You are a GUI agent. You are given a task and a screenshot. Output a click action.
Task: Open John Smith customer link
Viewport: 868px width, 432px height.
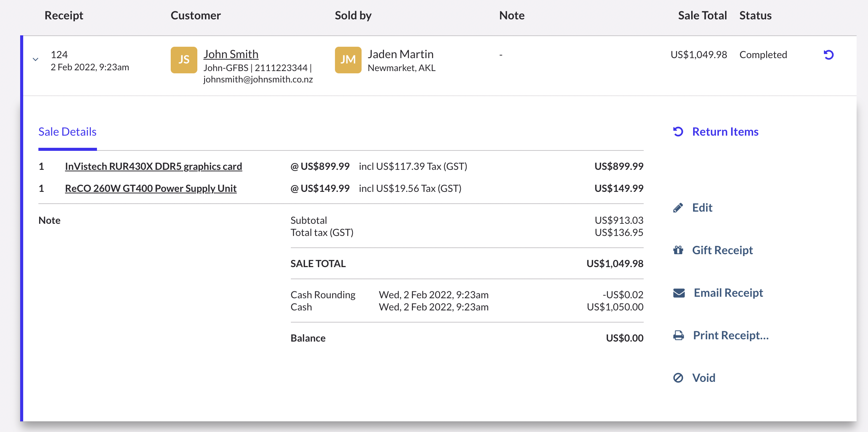(231, 54)
